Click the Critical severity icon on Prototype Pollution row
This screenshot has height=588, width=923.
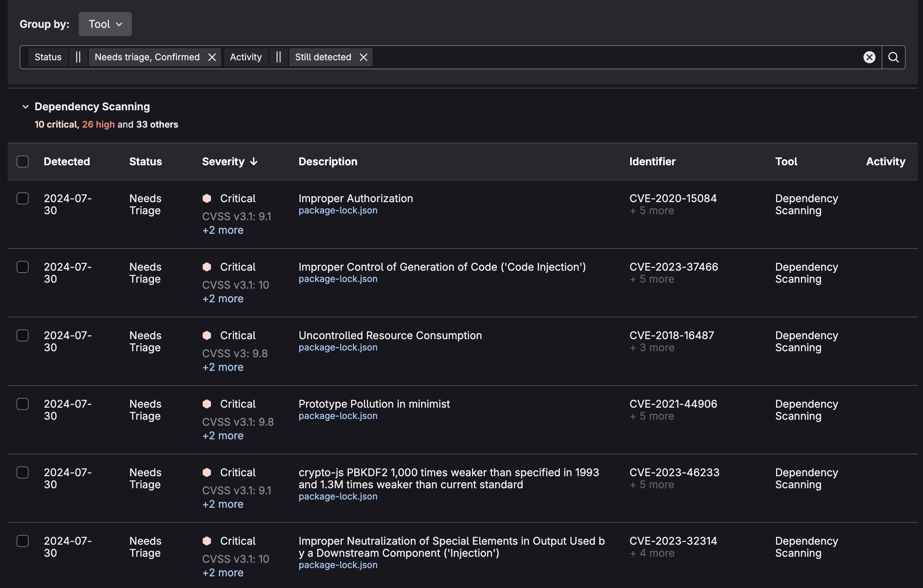pos(207,404)
